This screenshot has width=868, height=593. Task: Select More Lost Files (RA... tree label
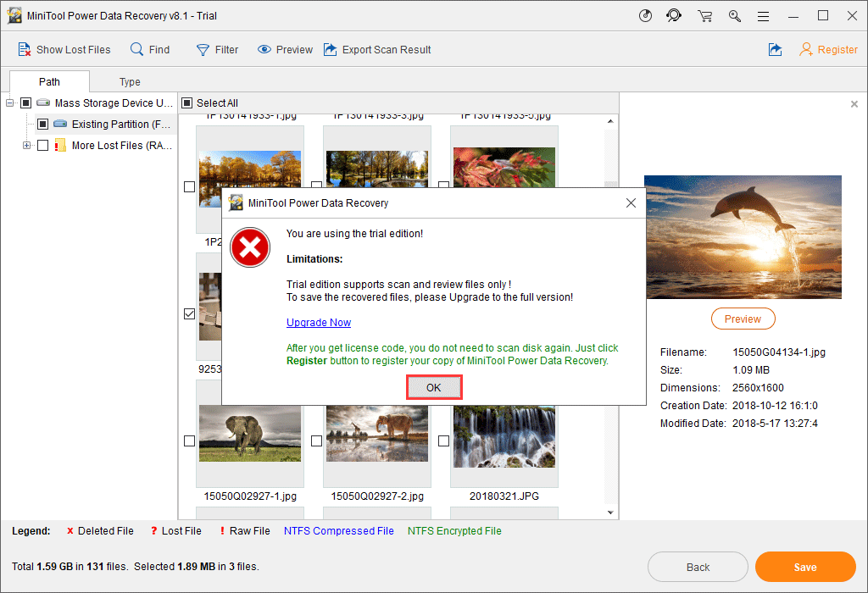click(122, 146)
